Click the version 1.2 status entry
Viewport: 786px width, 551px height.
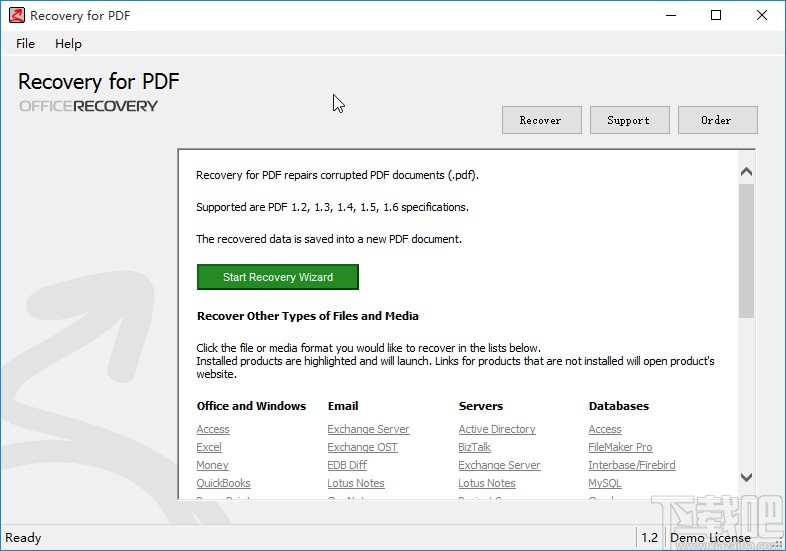(649, 538)
